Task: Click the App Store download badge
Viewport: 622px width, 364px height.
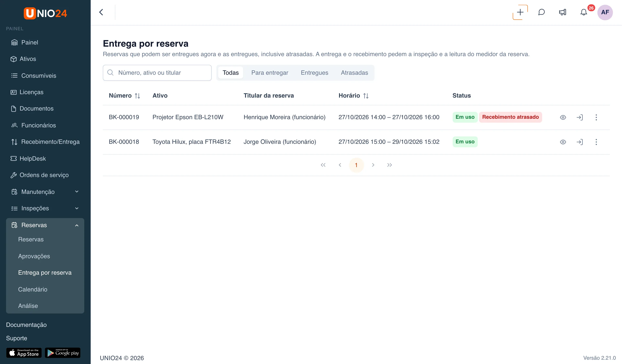Action: [x=24, y=353]
